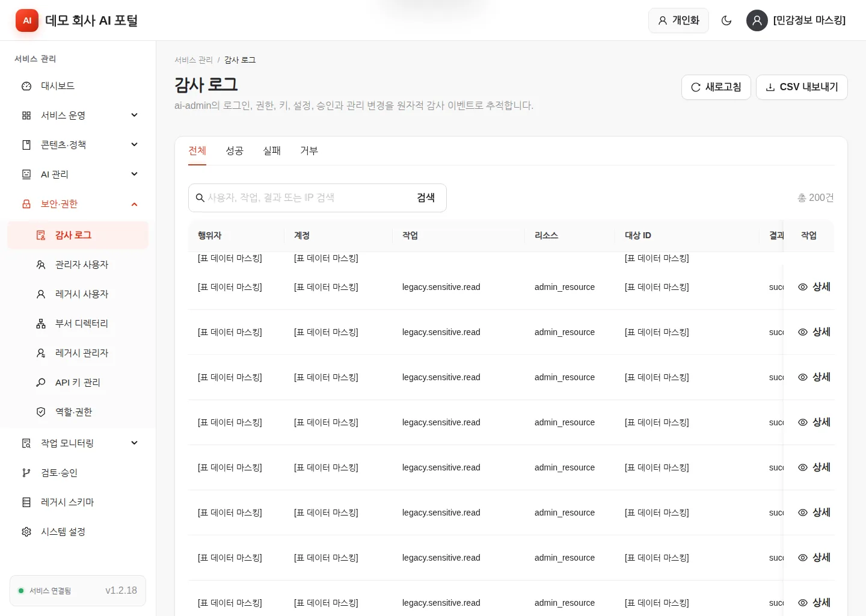Open 대시보드 in the sidebar

(x=78, y=86)
